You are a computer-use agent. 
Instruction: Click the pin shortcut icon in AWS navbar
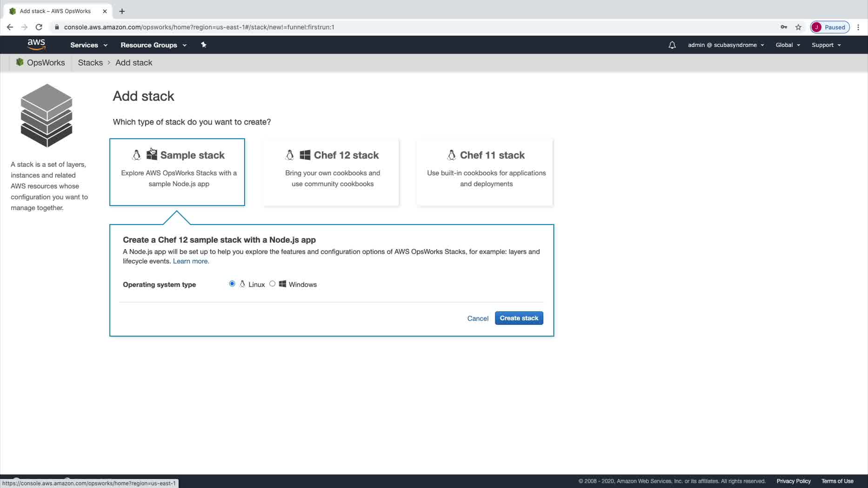point(203,45)
